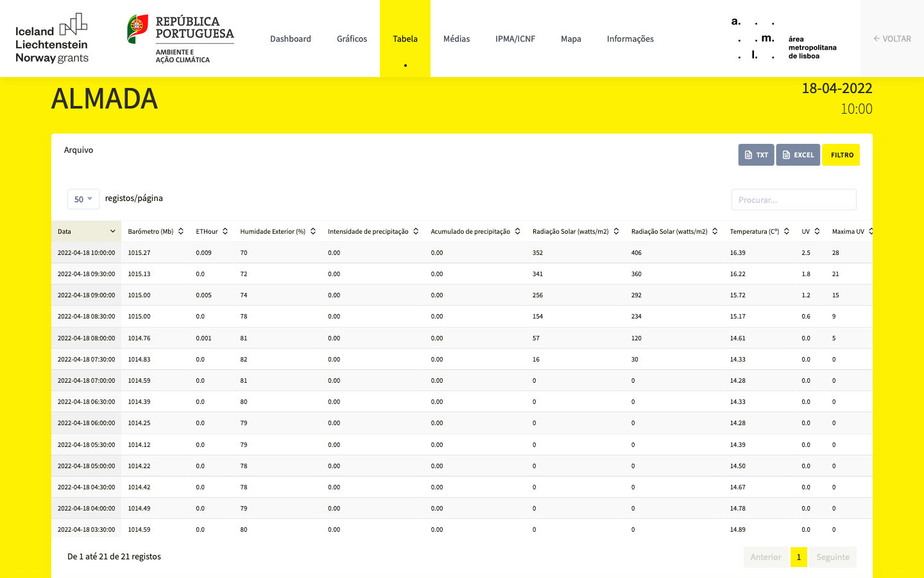Click barometer value 1015.13
This screenshot has height=578, width=924.
tap(139, 274)
